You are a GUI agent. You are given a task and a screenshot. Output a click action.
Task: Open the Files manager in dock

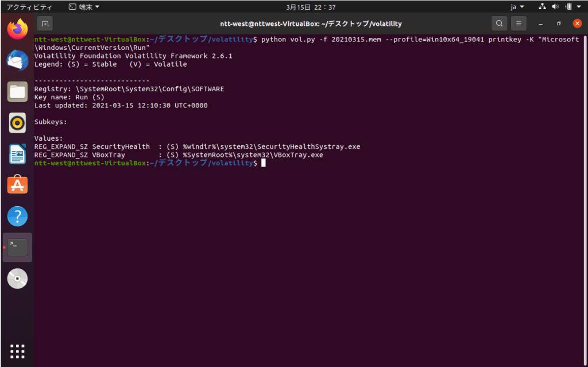click(17, 91)
